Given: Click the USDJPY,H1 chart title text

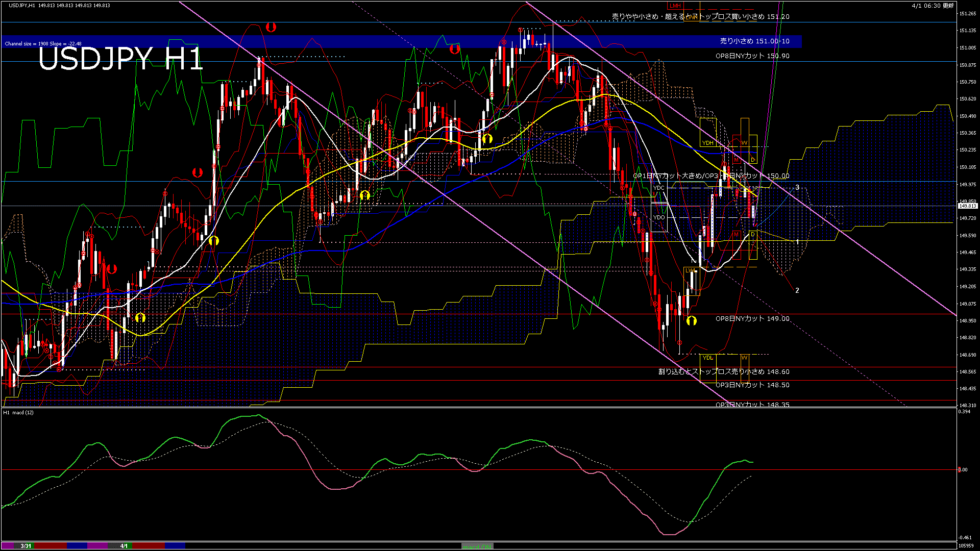Looking at the screenshot, I should tap(21, 5).
